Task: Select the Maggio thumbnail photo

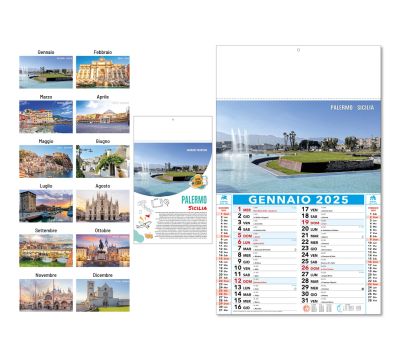Action: [46, 161]
